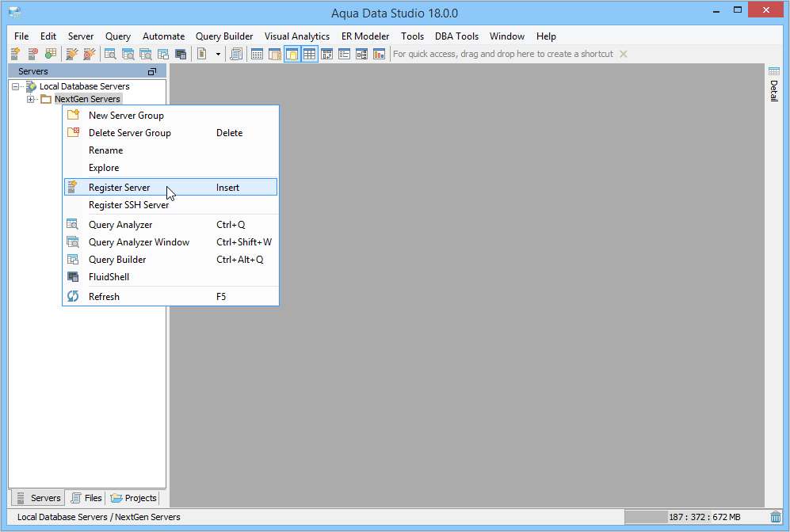Viewport: 790px width, 532px height.
Task: Click the disconnect plug icon with red minus
Action: (x=90, y=54)
